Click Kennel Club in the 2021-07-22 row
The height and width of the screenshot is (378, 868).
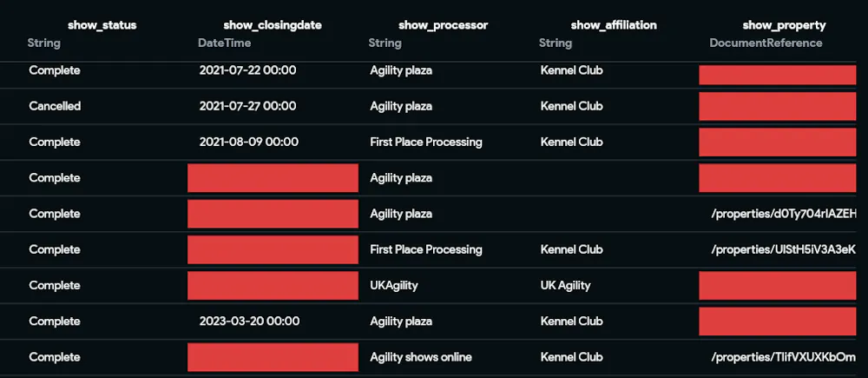pyautogui.click(x=571, y=70)
